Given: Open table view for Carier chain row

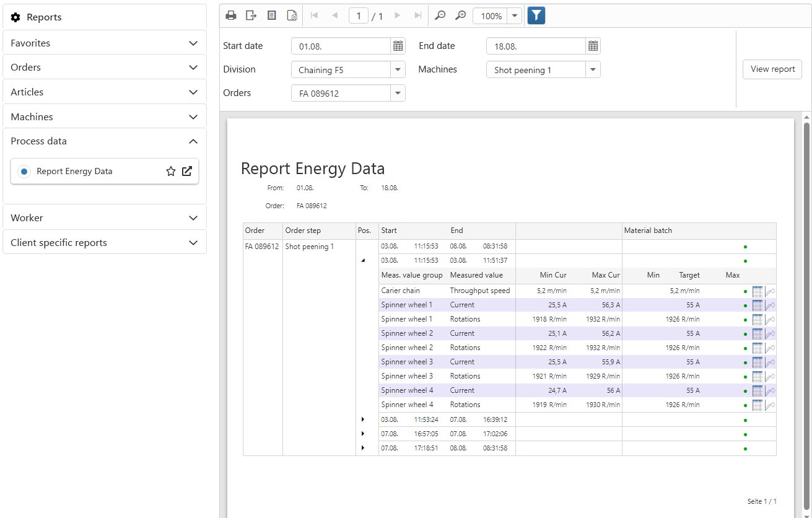Looking at the screenshot, I should click(x=757, y=291).
